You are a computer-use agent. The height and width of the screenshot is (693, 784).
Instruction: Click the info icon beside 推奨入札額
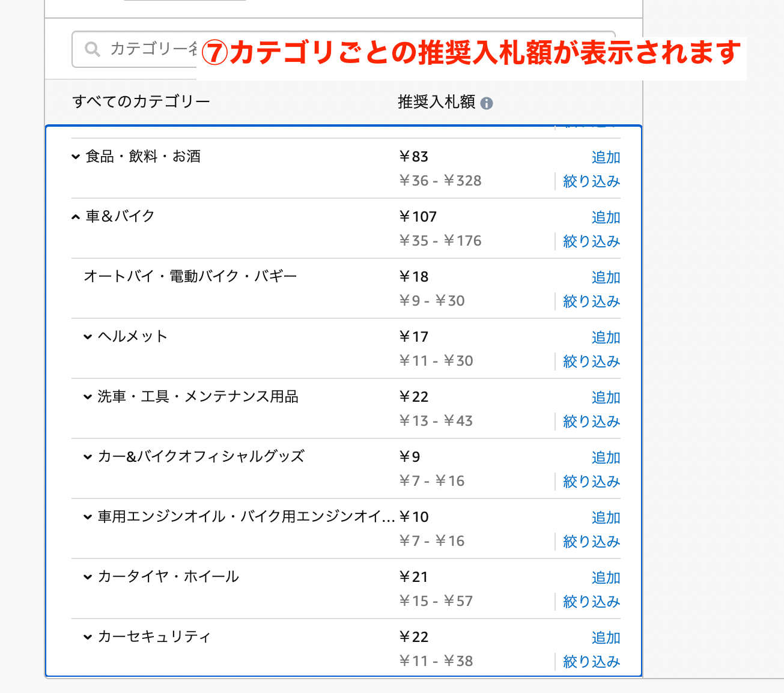coord(487,103)
